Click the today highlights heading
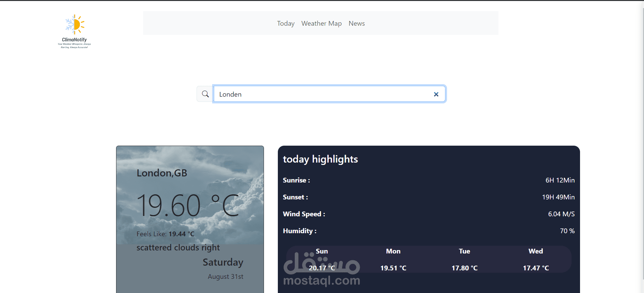This screenshot has width=644, height=293. tap(320, 159)
